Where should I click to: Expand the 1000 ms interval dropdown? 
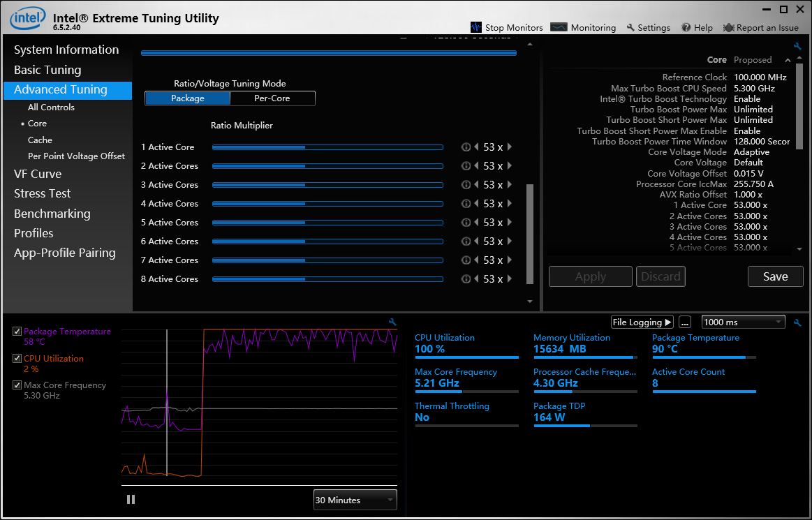pyautogui.click(x=743, y=322)
